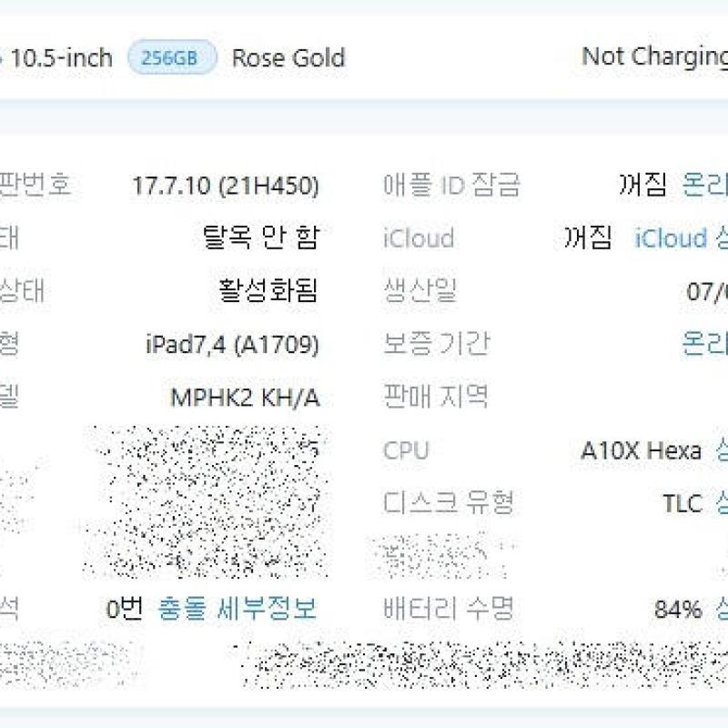
Task: Select the 0번 crash count value
Action: click(x=125, y=609)
